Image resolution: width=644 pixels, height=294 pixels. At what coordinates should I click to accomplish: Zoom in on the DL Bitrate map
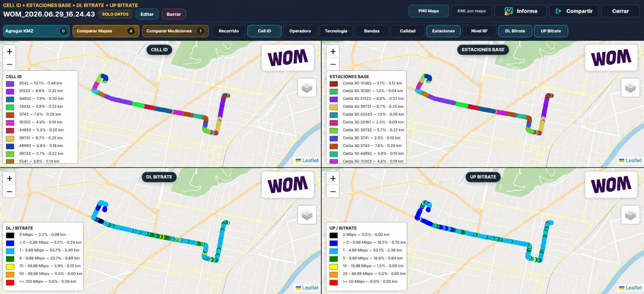pyautogui.click(x=9, y=178)
